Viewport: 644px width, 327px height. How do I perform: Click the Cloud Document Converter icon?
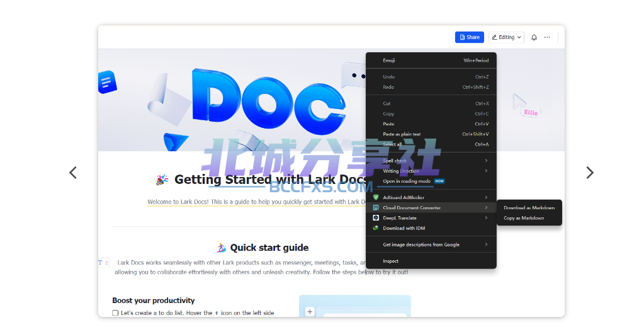tap(376, 208)
